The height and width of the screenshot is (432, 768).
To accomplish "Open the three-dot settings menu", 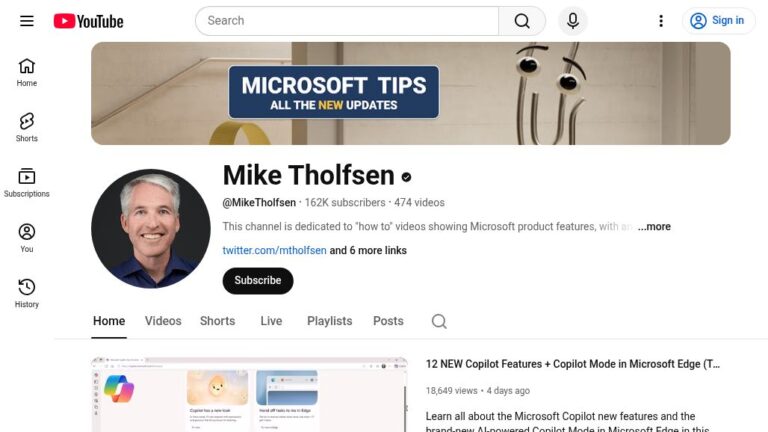I will (661, 21).
